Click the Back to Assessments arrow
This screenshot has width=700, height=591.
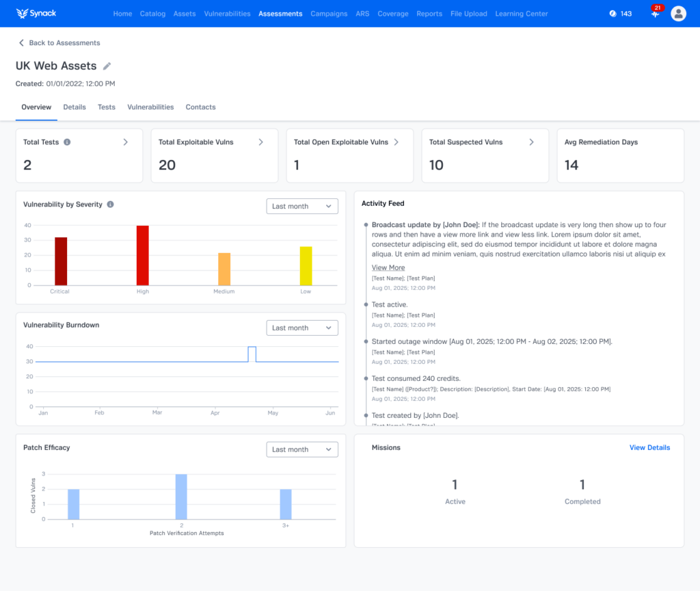coord(21,43)
